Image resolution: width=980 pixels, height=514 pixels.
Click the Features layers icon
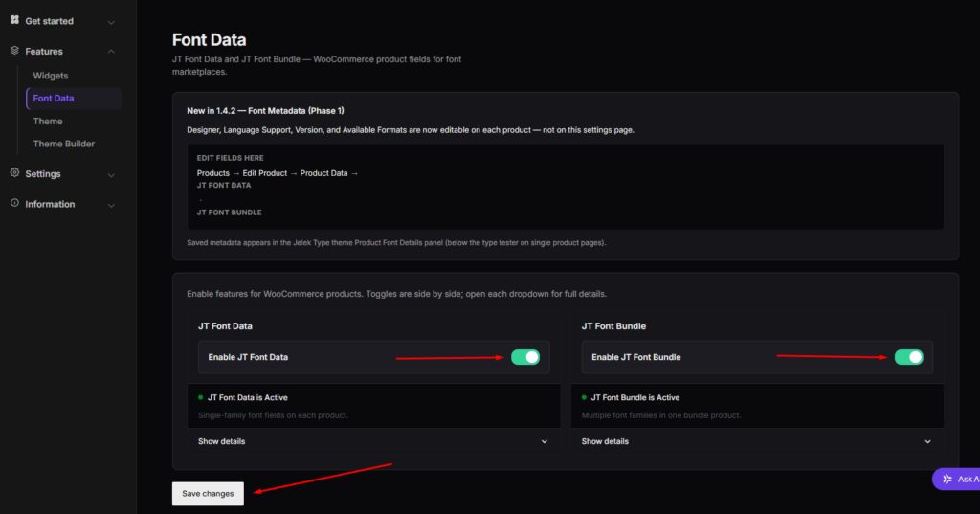click(x=14, y=50)
